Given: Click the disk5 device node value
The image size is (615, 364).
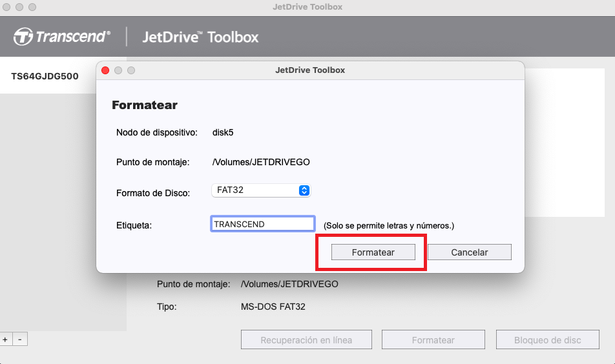Looking at the screenshot, I should (223, 132).
